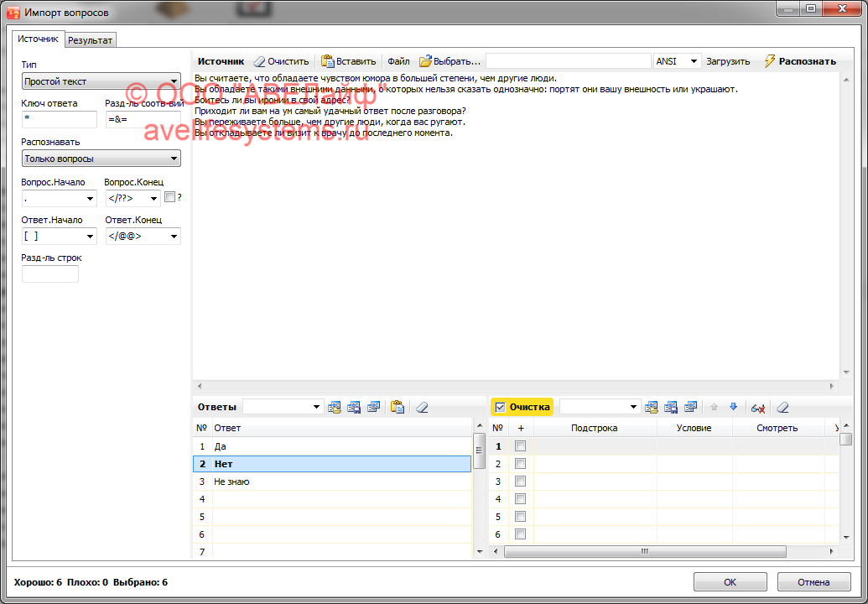Check the box in cleanup row 1

point(520,446)
